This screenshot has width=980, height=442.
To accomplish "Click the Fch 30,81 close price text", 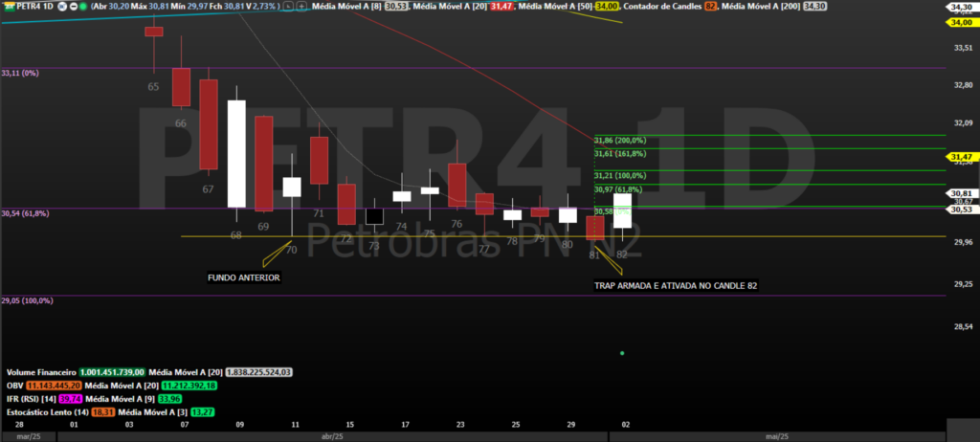I will pos(226,7).
